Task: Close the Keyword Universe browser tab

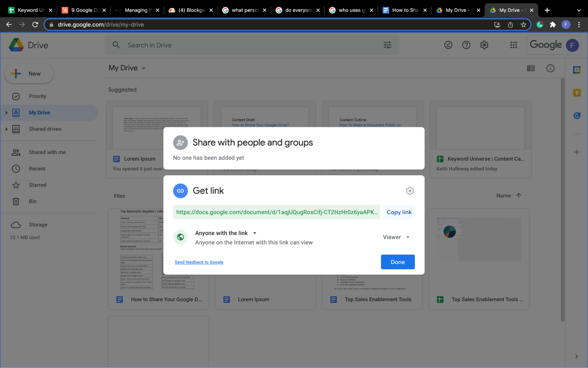Action: pyautogui.click(x=51, y=10)
